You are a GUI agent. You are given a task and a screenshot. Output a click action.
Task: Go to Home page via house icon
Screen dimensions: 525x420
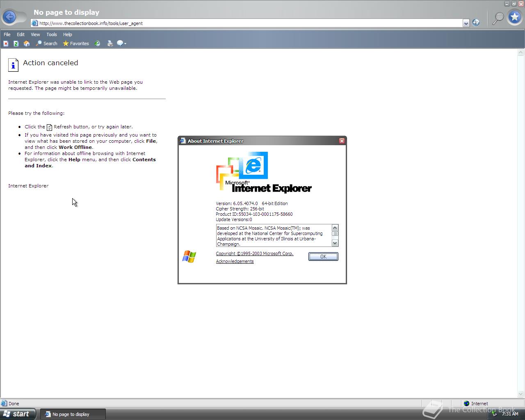(x=27, y=43)
